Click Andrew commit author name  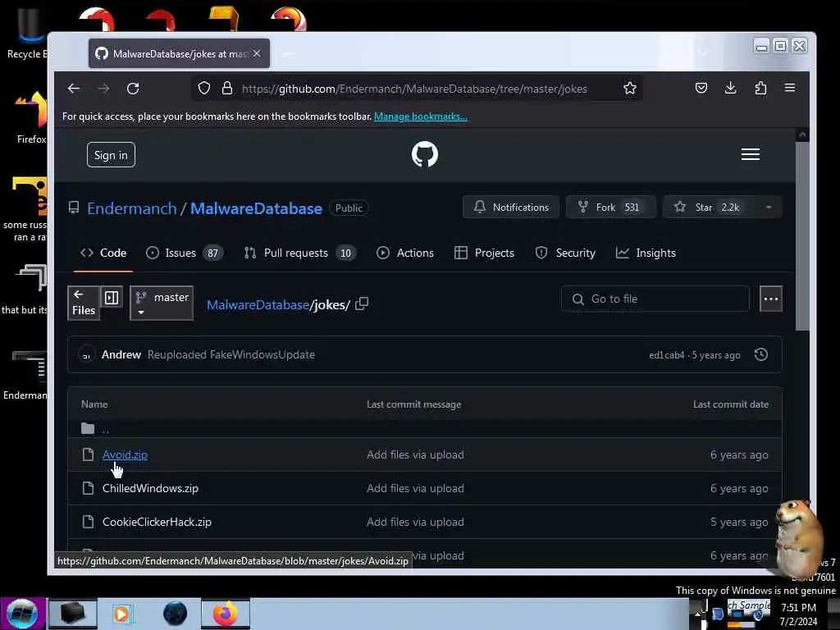(121, 354)
